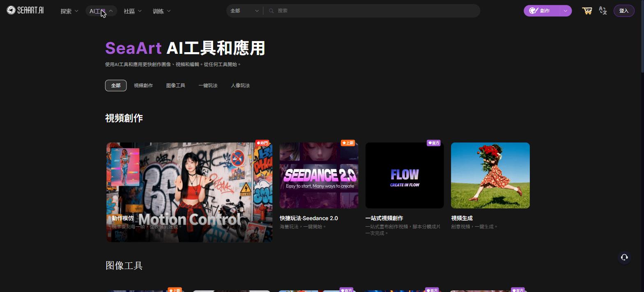Select the 全部 category tab
This screenshot has width=644, height=292.
(x=116, y=85)
